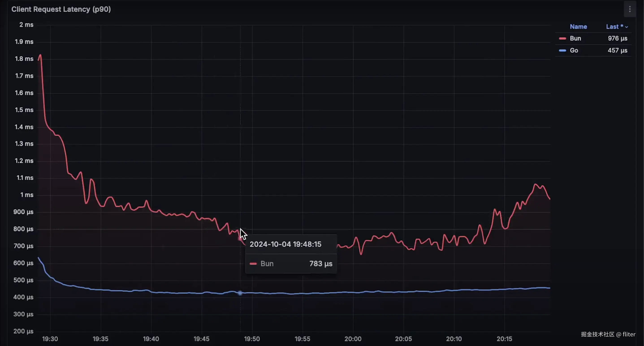
Task: Click the Go series blue color swatch
Action: [562, 50]
